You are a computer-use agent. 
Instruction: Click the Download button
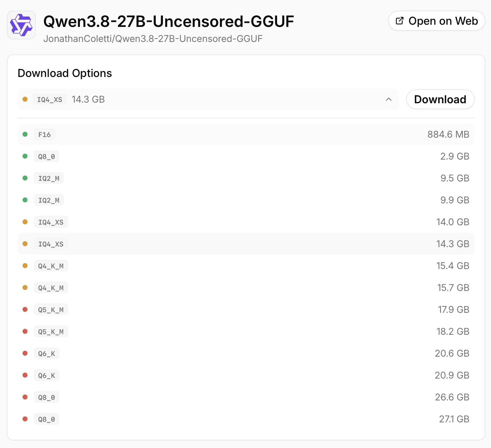(440, 99)
